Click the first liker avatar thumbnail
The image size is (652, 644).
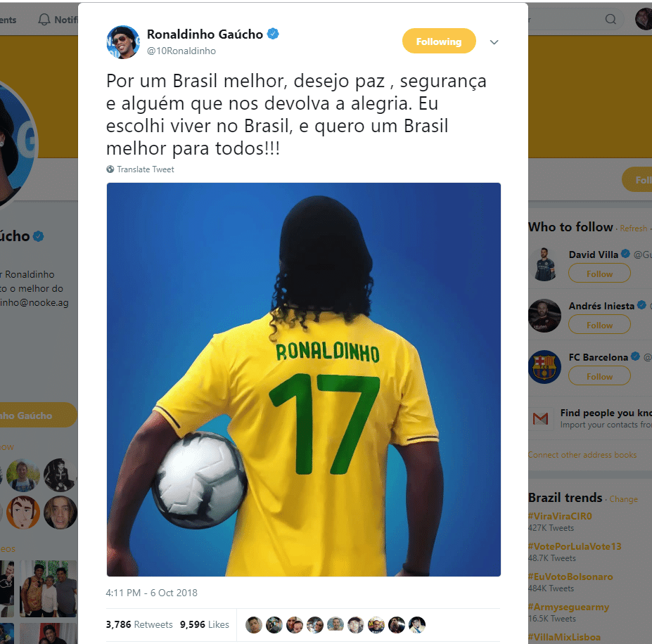(x=254, y=625)
